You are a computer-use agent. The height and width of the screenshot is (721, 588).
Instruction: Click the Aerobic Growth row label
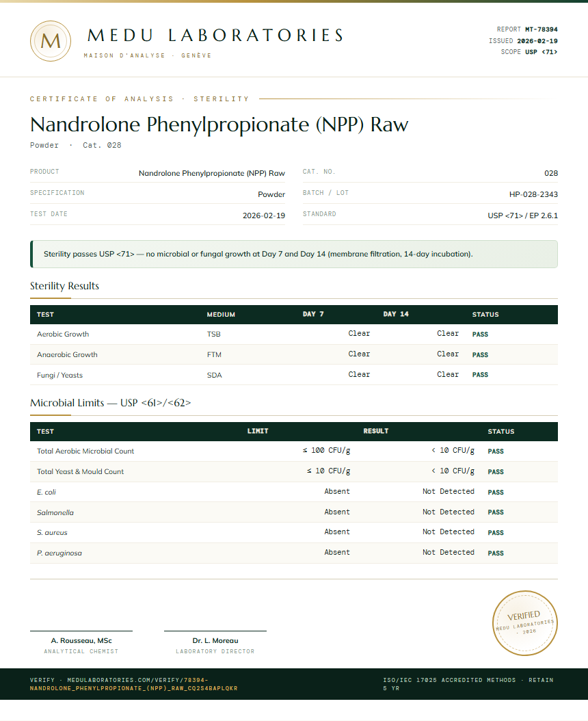(x=63, y=335)
